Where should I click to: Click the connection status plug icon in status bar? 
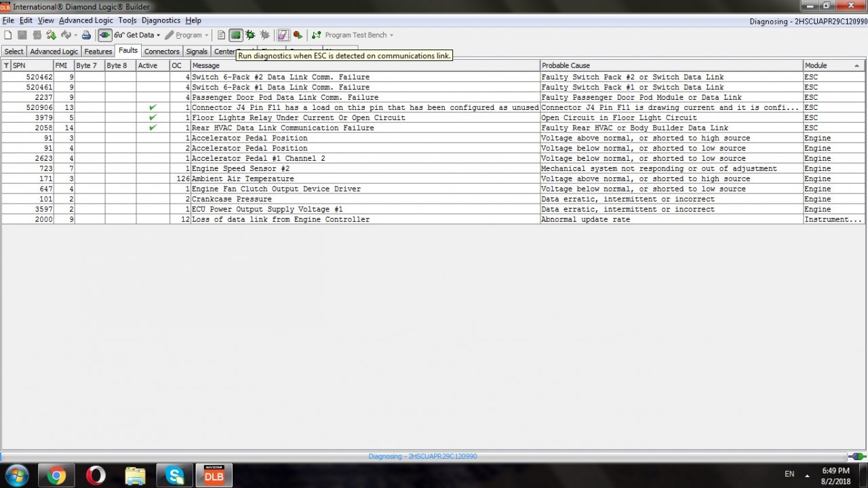click(856, 457)
